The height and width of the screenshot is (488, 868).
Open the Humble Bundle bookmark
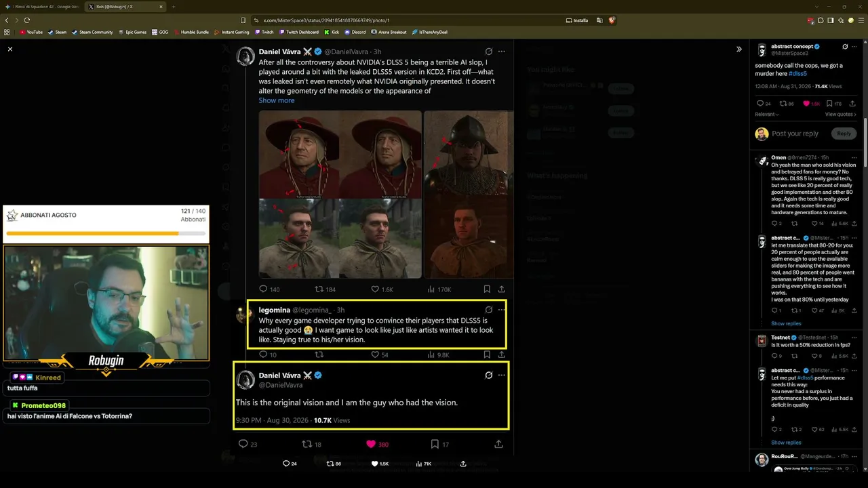click(191, 32)
